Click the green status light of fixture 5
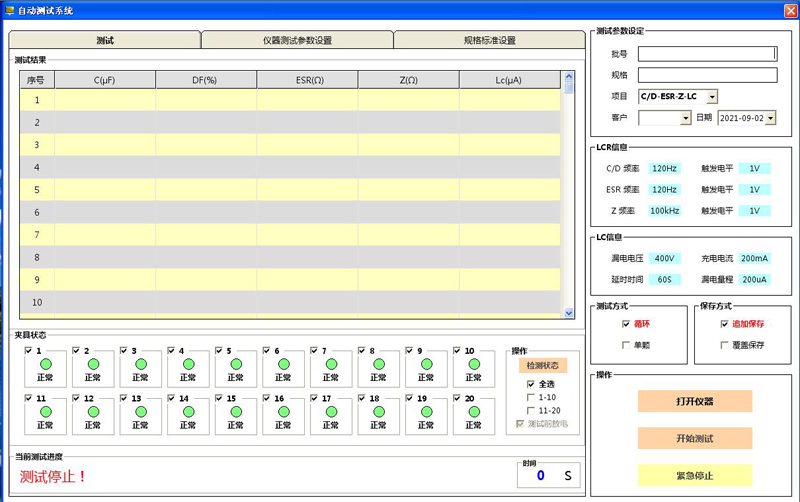 (235, 364)
